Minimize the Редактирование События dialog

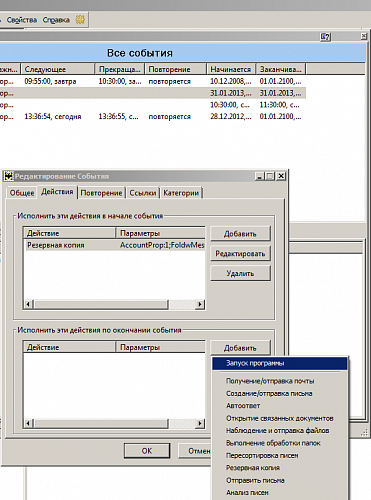(x=260, y=176)
